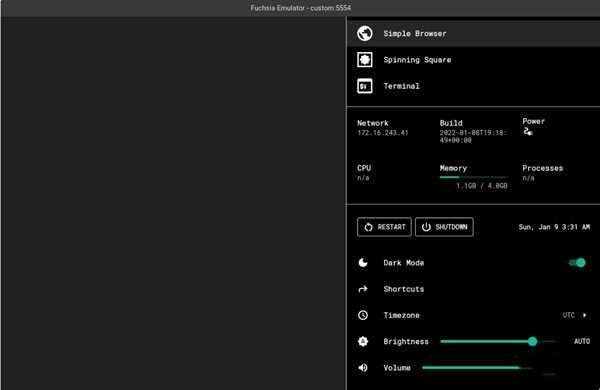The image size is (600, 390).
Task: Open the Timezone setting row
Action: [473, 315]
